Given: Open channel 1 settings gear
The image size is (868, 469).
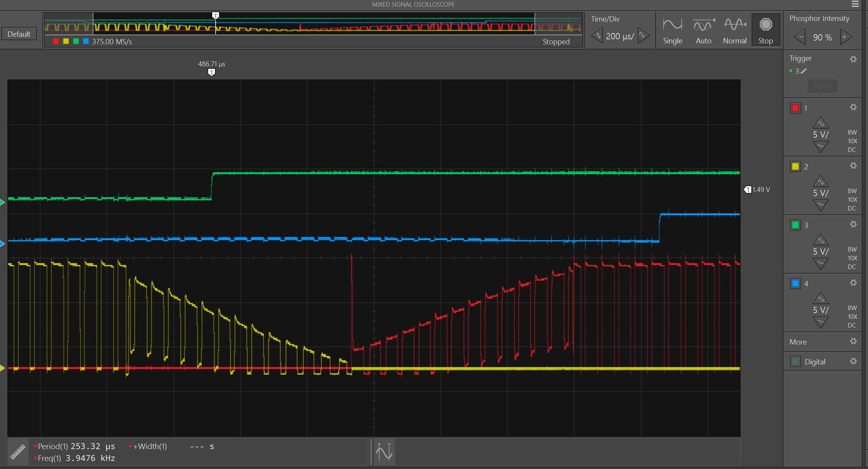Looking at the screenshot, I should [853, 107].
